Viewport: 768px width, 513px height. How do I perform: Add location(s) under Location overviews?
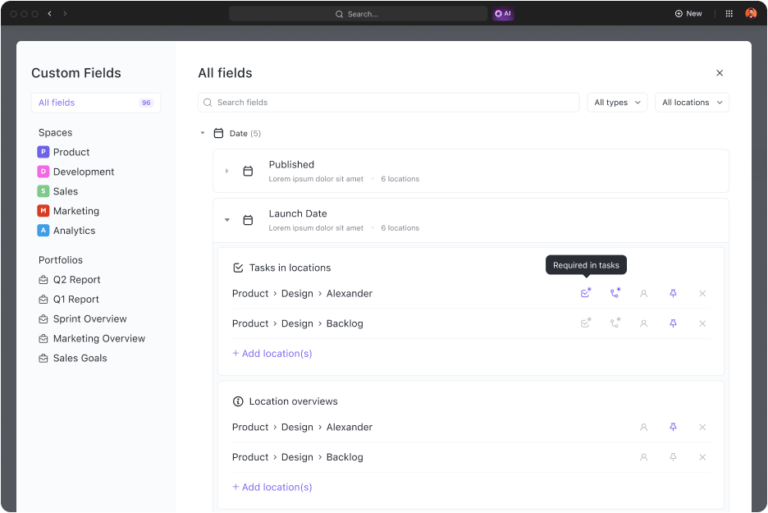(x=272, y=487)
